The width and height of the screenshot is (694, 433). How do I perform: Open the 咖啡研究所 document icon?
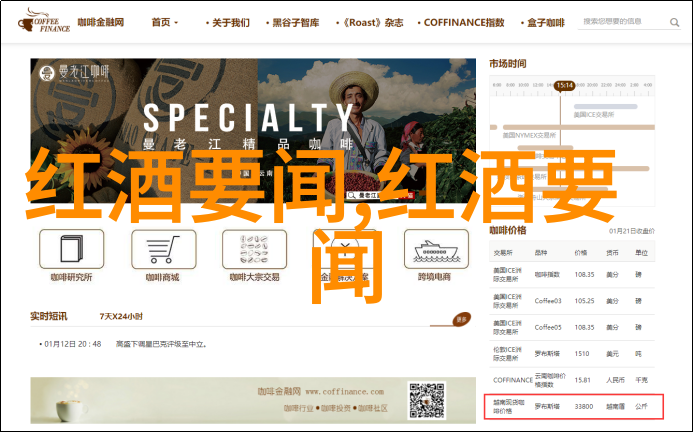coord(71,249)
